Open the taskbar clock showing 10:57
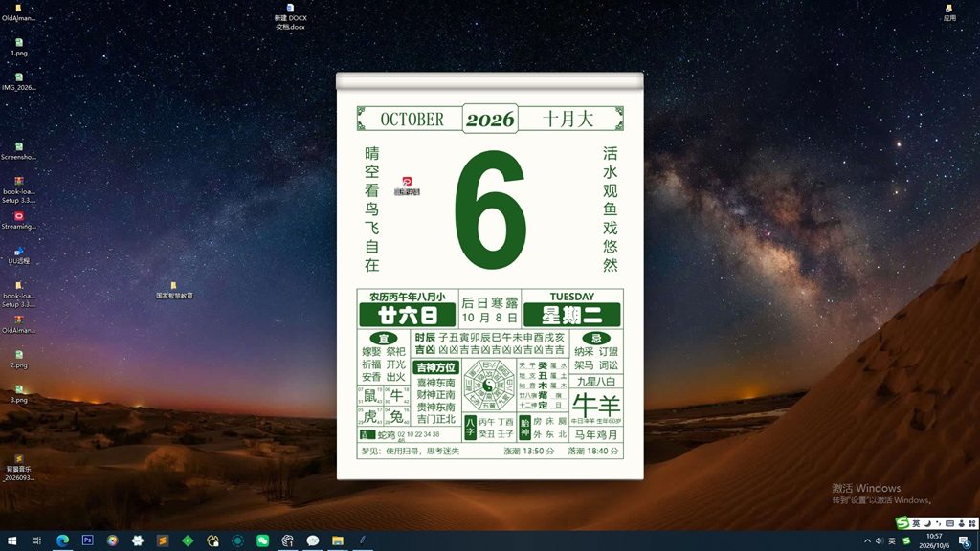The width and height of the screenshot is (980, 551). [x=934, y=541]
